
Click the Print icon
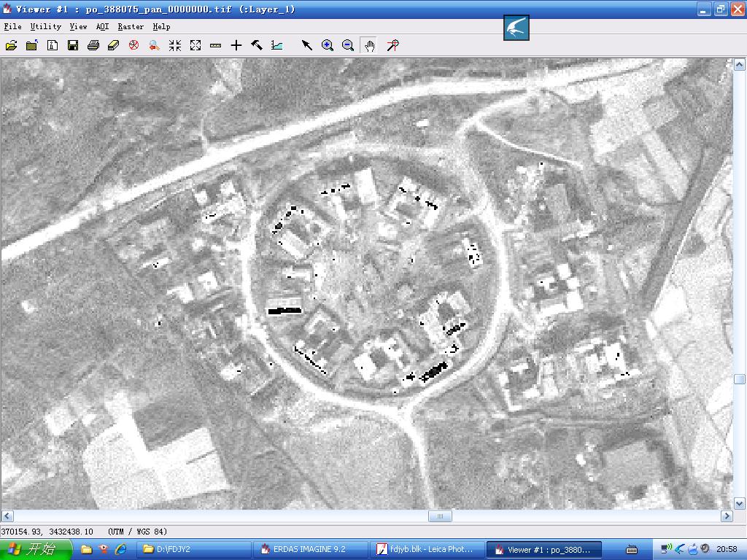pyautogui.click(x=93, y=45)
